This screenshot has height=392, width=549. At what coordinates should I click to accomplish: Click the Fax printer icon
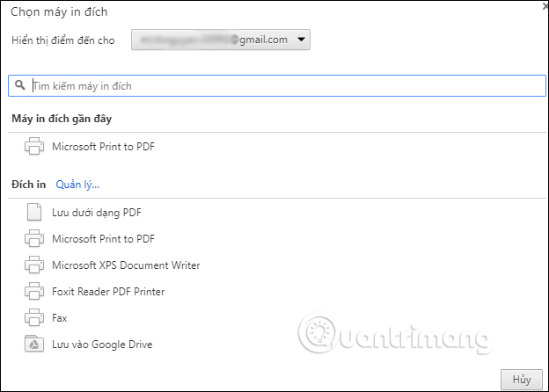34,317
